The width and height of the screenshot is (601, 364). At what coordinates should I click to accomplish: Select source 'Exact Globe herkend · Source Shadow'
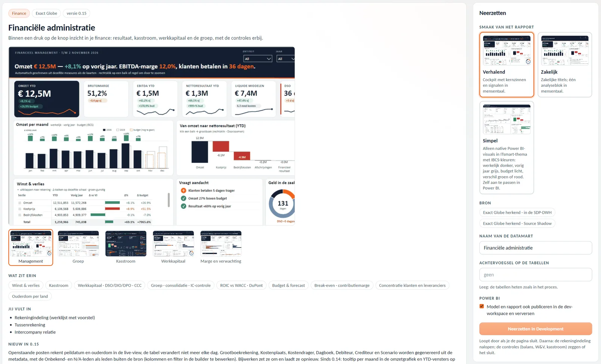[x=517, y=224]
